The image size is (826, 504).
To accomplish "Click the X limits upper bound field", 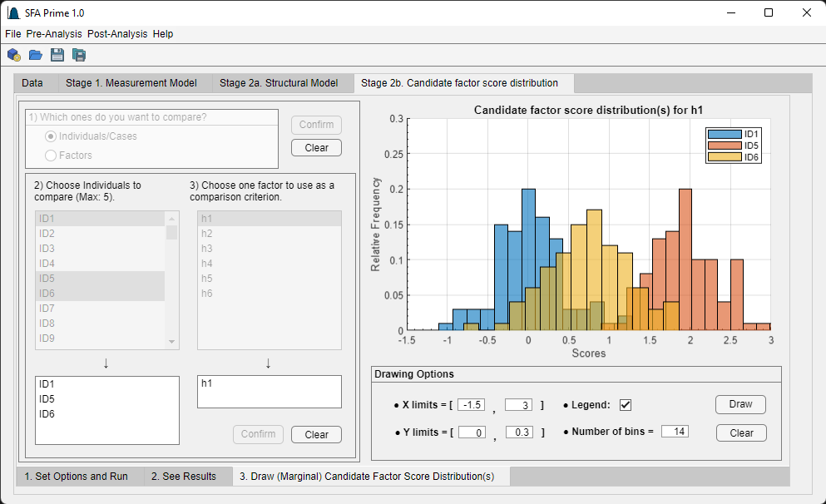I will pyautogui.click(x=518, y=404).
